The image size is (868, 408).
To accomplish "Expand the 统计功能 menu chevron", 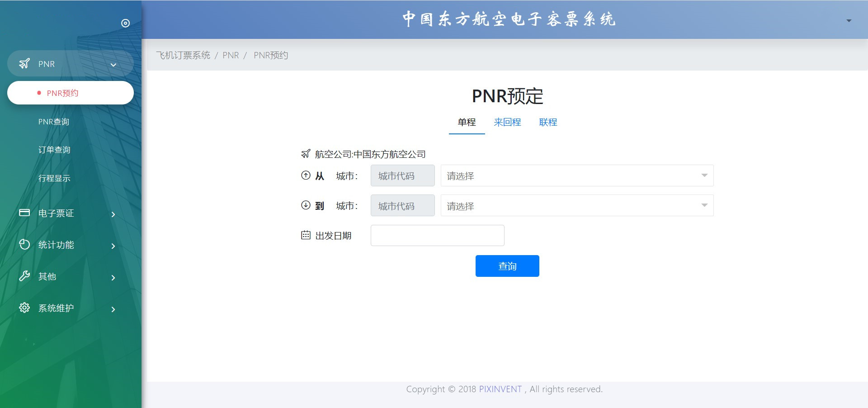I will (113, 246).
